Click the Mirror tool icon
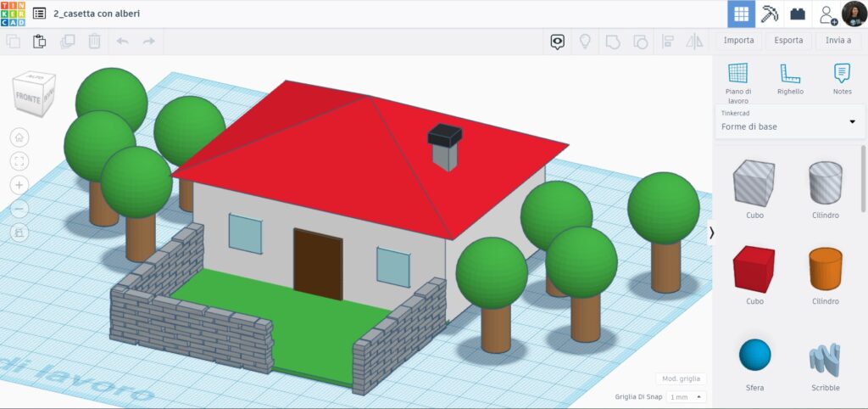868x409 pixels. [x=694, y=41]
